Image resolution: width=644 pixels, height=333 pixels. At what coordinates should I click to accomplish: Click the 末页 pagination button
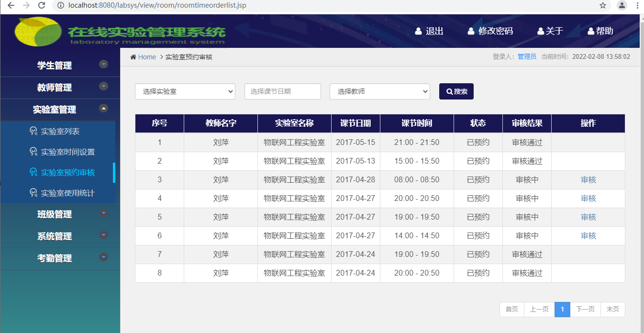point(613,310)
